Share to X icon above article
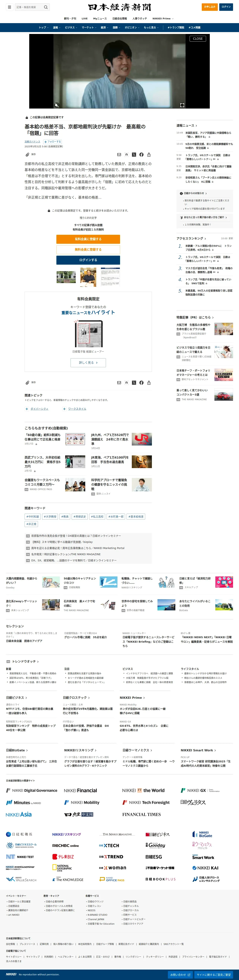The width and height of the screenshot is (239, 980). point(134,154)
